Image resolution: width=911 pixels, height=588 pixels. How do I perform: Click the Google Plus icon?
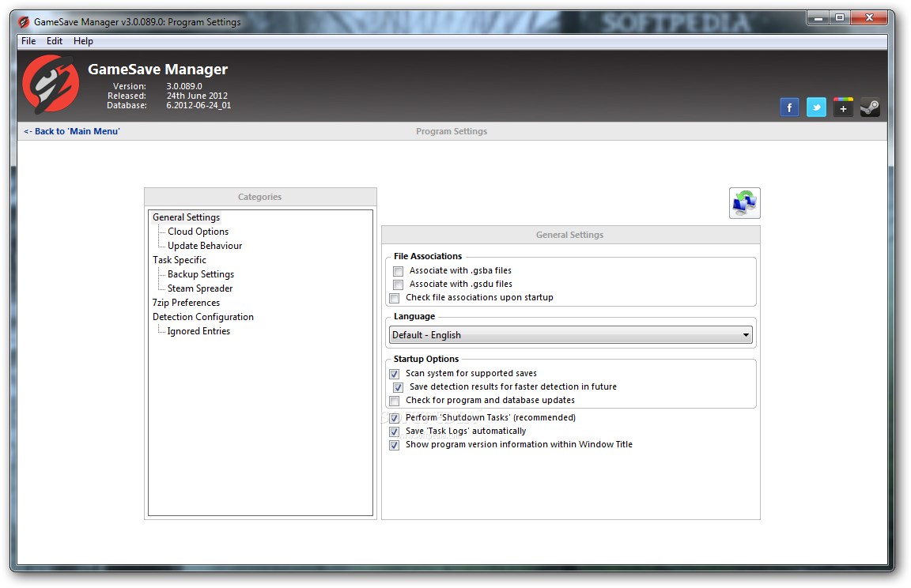click(843, 107)
